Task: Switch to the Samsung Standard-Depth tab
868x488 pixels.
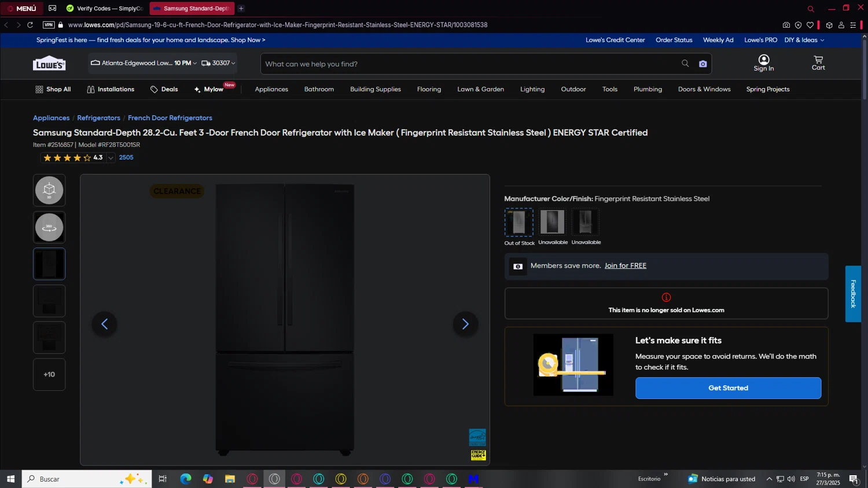Action: click(192, 8)
